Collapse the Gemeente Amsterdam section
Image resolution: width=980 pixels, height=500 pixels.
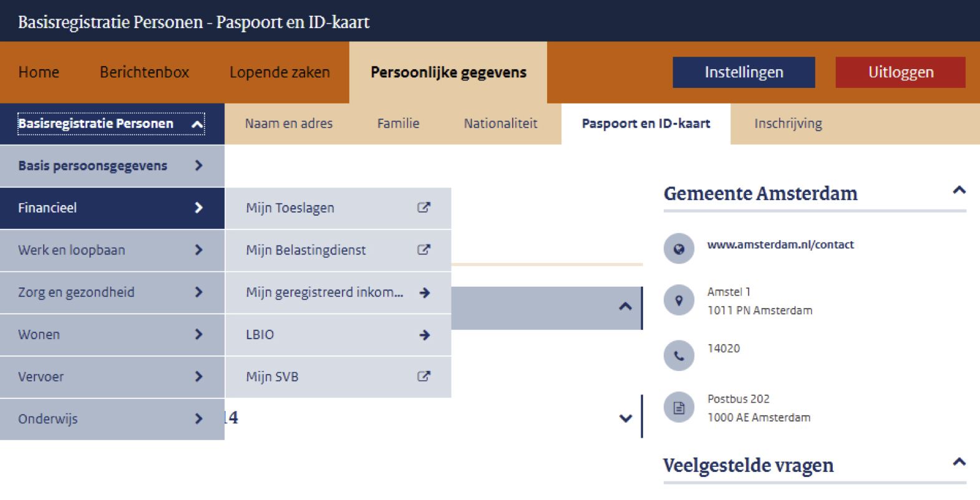[x=959, y=191]
